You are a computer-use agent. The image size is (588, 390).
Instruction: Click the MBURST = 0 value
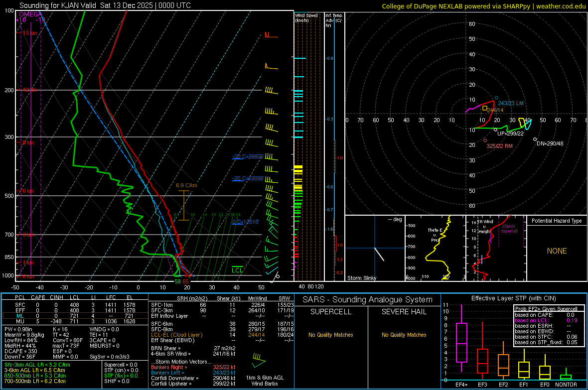[x=104, y=346]
